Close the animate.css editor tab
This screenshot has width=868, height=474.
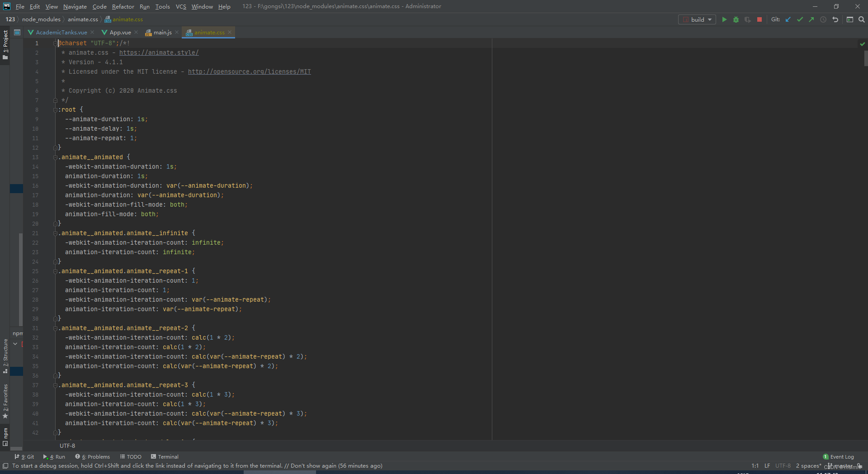230,32
